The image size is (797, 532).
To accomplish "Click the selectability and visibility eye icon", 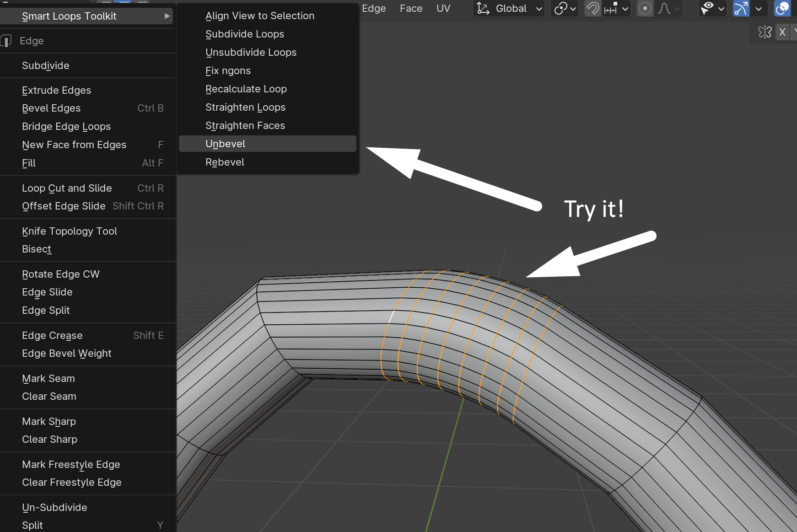I will pyautogui.click(x=707, y=9).
